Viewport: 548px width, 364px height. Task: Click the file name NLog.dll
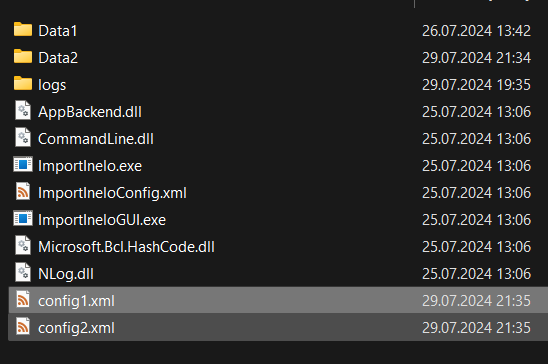[x=66, y=274]
